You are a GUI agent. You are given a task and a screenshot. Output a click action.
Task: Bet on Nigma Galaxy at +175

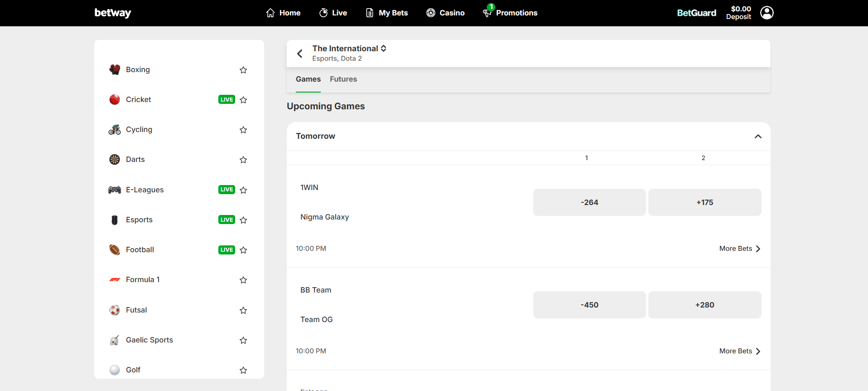[704, 202]
